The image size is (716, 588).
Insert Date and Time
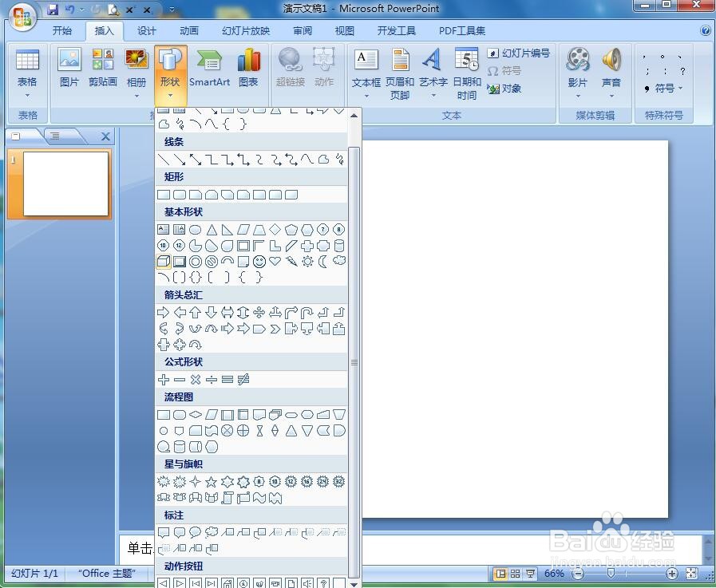pyautogui.click(x=467, y=74)
